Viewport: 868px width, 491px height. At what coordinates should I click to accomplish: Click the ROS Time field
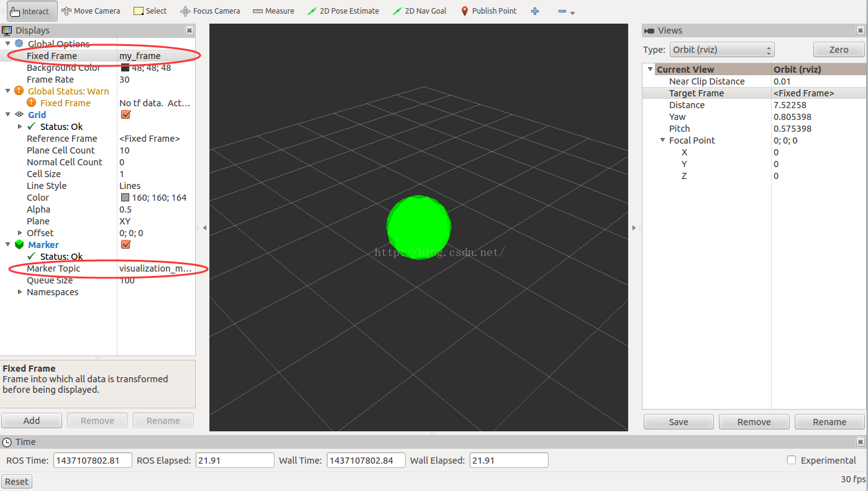tap(93, 461)
